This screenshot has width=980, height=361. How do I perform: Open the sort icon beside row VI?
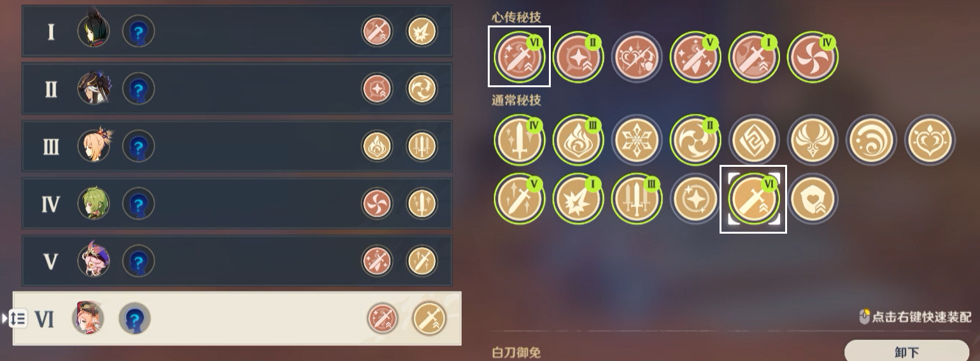pos(17,318)
